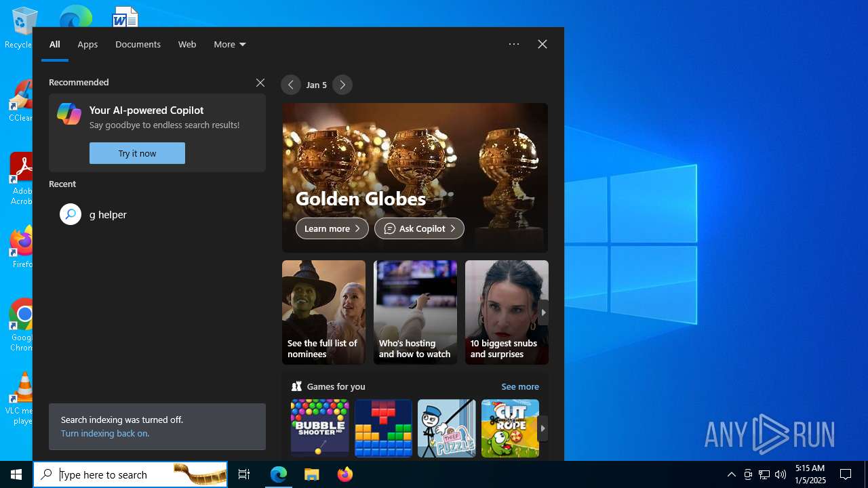868x488 pixels.
Task: Open See more games link
Action: click(x=520, y=386)
